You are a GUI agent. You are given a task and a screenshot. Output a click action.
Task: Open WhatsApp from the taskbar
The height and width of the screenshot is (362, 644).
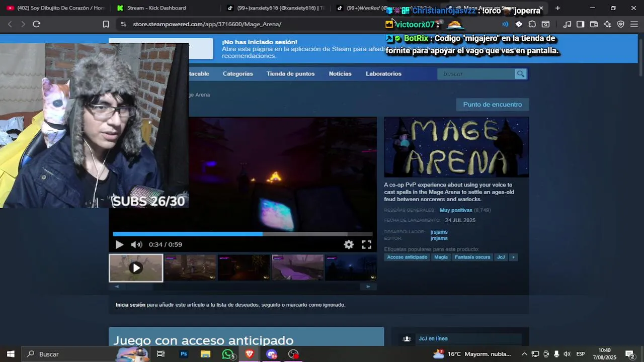[x=228, y=354]
